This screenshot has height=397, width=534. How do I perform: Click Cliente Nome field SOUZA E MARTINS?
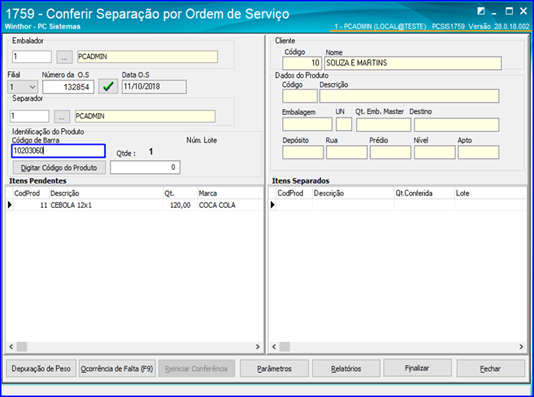pyautogui.click(x=413, y=63)
